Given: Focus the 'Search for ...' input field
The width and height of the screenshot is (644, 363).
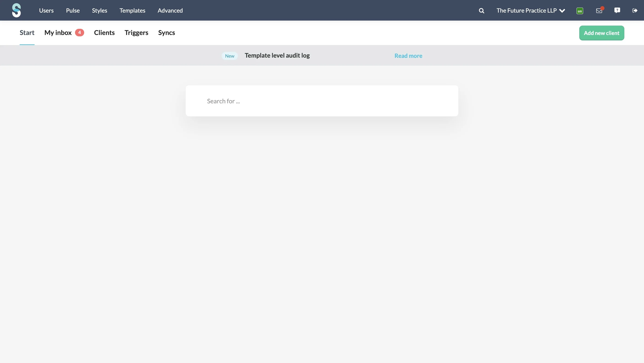Looking at the screenshot, I should coord(322,101).
